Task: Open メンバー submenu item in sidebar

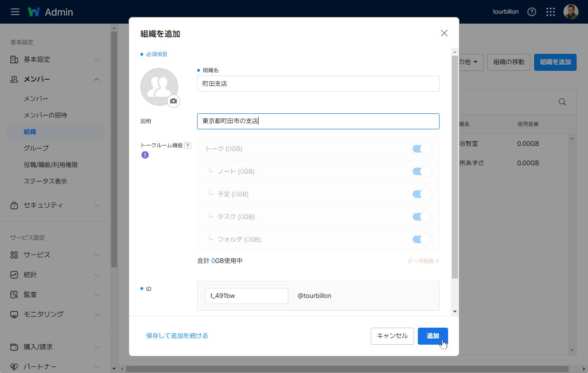Action: pyautogui.click(x=36, y=99)
